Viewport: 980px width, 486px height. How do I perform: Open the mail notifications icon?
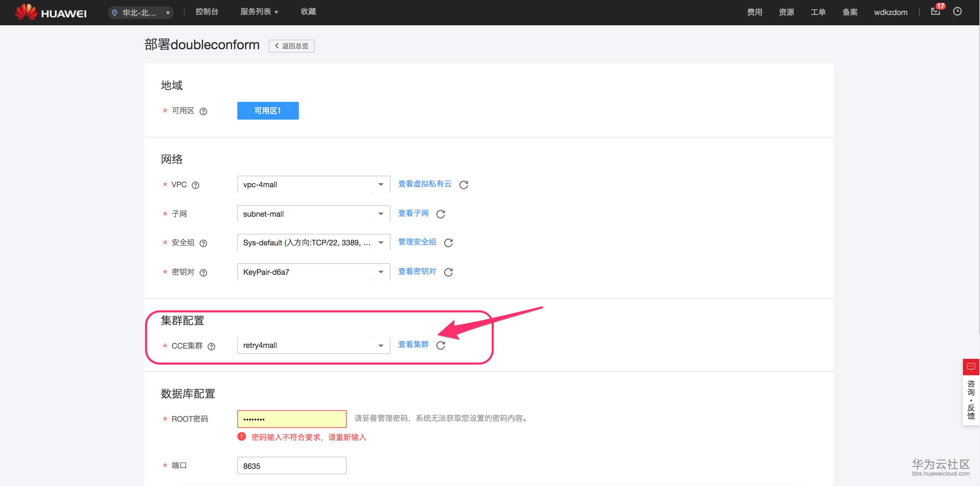pos(935,12)
